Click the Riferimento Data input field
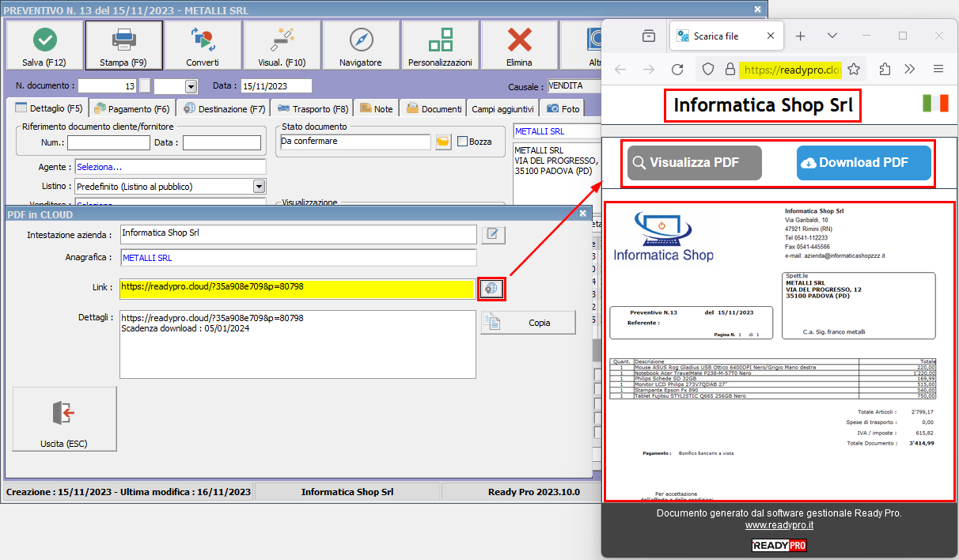The width and height of the screenshot is (959, 560). click(222, 142)
